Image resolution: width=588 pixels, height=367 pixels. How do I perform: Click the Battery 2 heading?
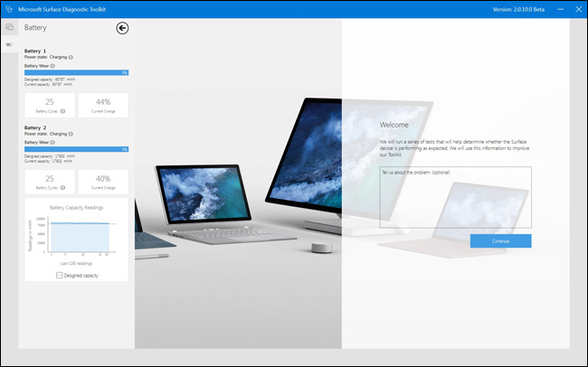tap(35, 127)
